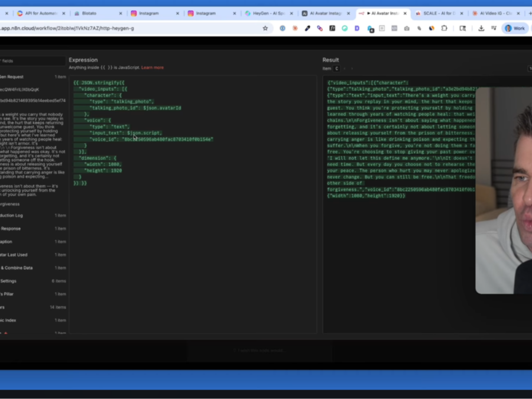Click the Result output JSON text
The image size is (532, 399).
click(401, 139)
